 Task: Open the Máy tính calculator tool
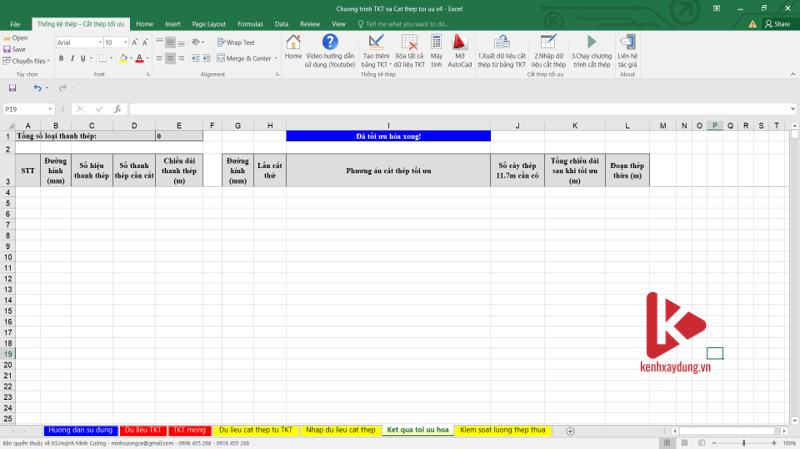[436, 47]
